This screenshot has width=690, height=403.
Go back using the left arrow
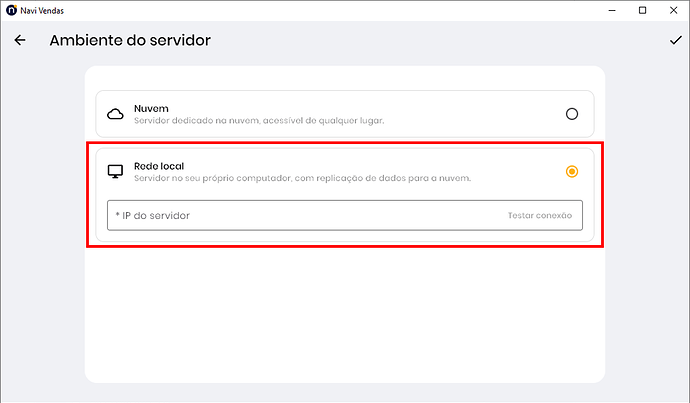[x=20, y=41]
